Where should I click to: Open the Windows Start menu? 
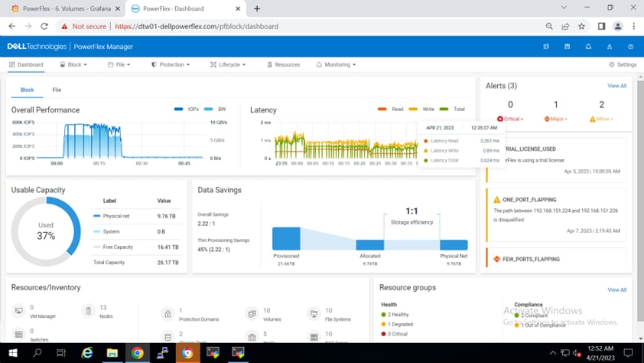12,353
